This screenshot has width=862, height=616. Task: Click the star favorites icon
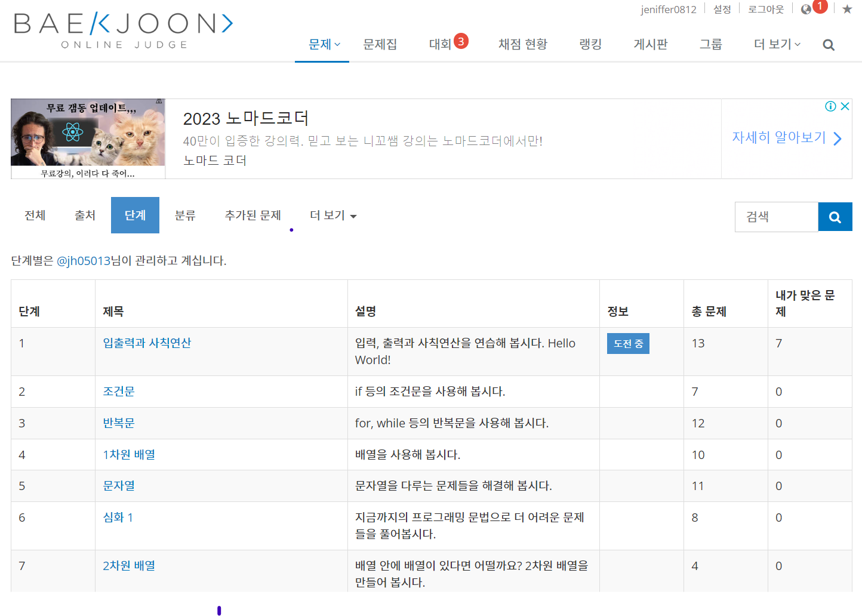click(x=847, y=10)
